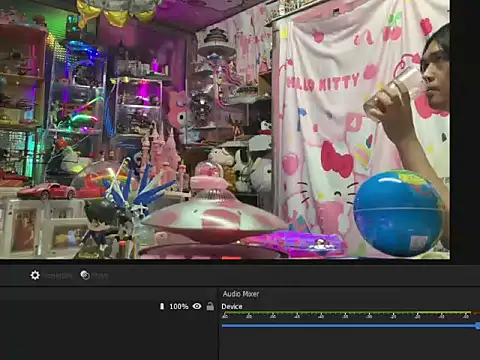The image size is (480, 360).
Task: Click the Filters label in the source toolbar
Action: [100, 276]
